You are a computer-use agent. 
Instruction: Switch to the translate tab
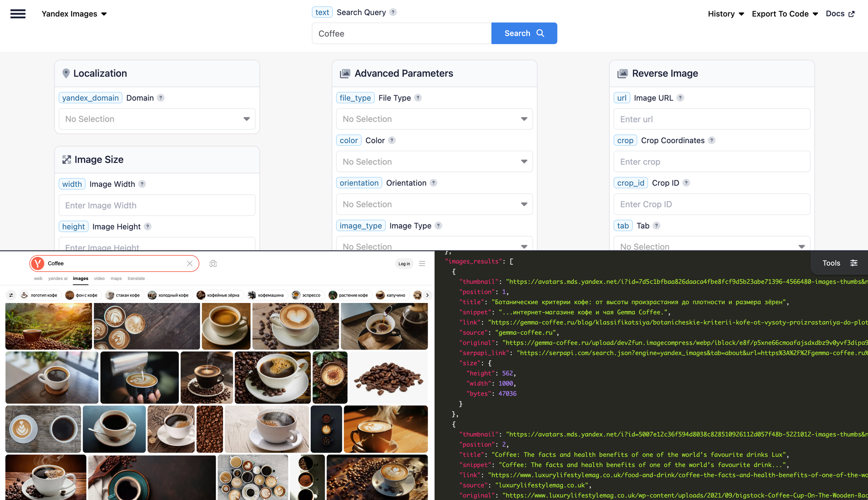click(x=136, y=279)
